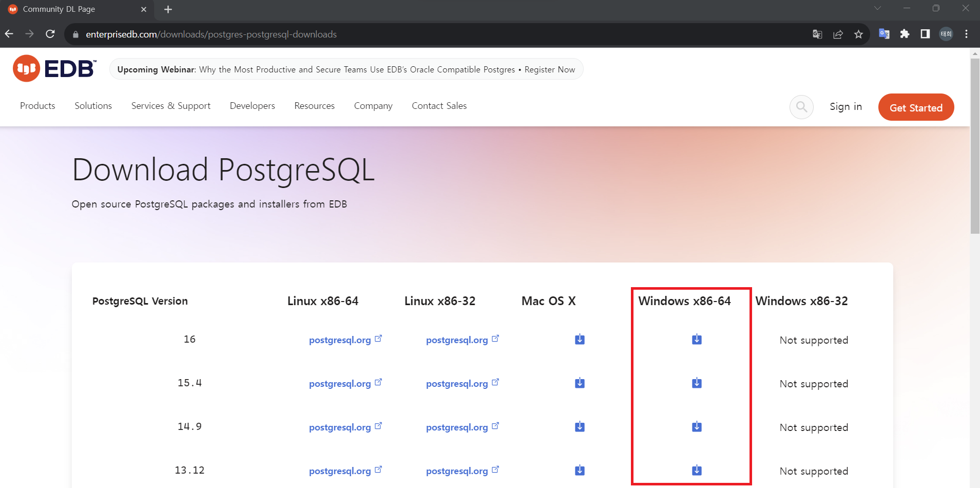Click the PostgreSQL Version column header
The width and height of the screenshot is (980, 488).
140,301
